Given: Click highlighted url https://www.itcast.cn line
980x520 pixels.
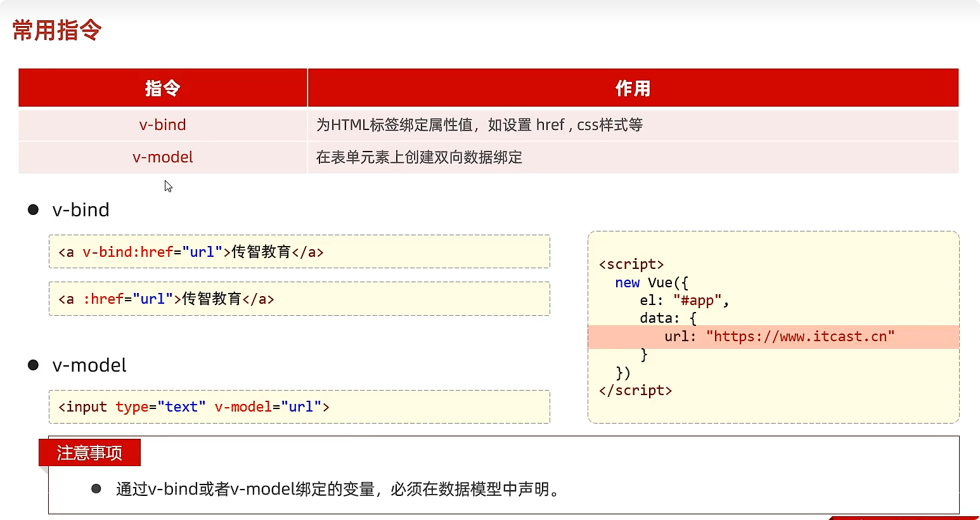Looking at the screenshot, I should (x=773, y=337).
